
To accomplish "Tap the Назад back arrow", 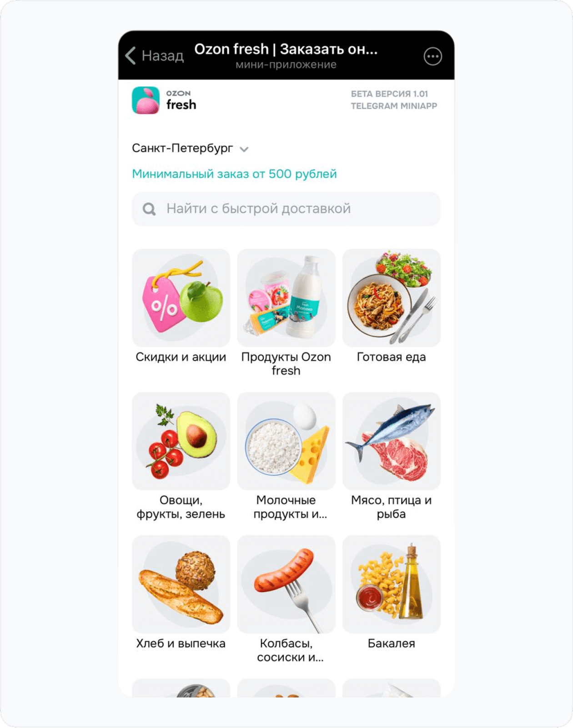I will point(131,56).
